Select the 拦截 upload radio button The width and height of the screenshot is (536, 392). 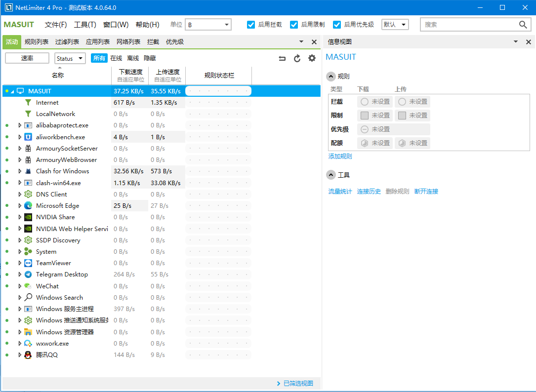402,102
